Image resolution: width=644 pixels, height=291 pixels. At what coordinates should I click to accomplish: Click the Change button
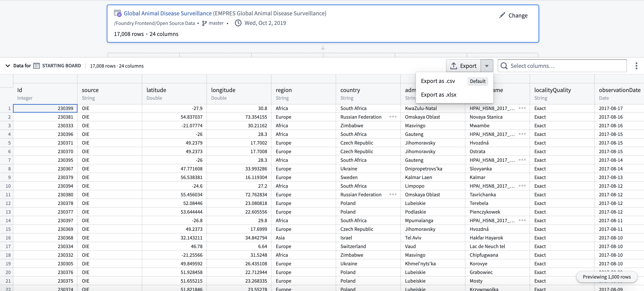pos(513,16)
